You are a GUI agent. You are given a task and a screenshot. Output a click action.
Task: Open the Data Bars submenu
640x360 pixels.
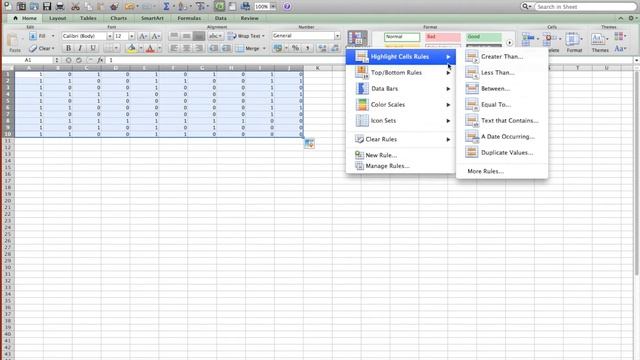(x=401, y=89)
